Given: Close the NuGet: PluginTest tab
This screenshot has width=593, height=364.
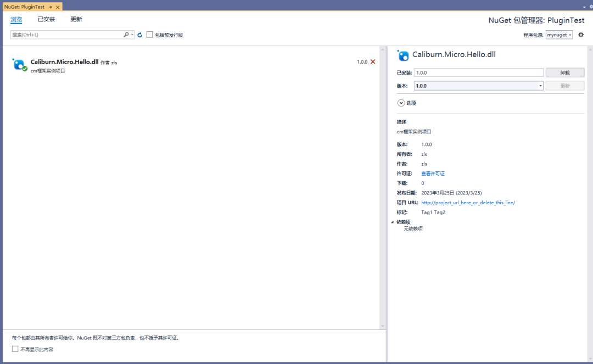Looking at the screenshot, I should [58, 7].
